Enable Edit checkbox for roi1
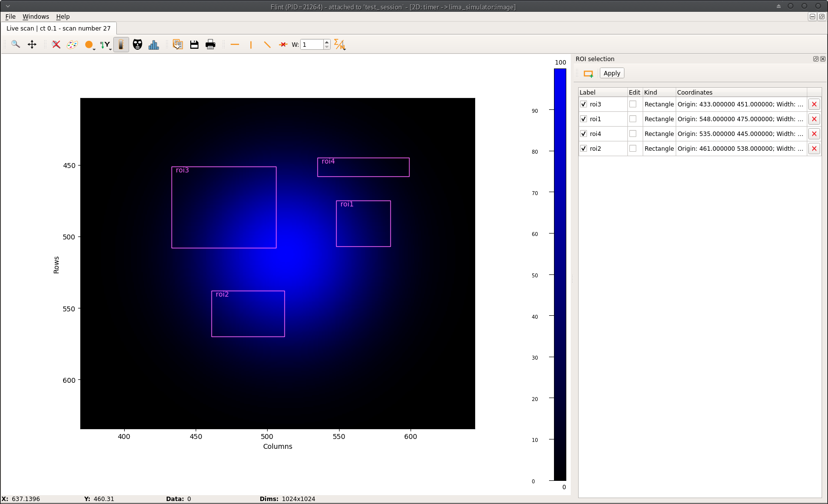Viewport: 828px width, 504px height. (x=633, y=119)
